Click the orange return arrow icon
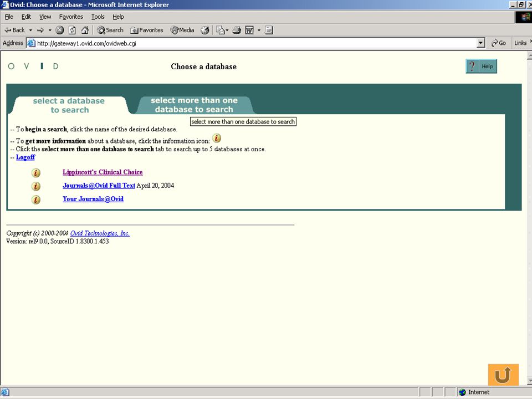 [503, 375]
